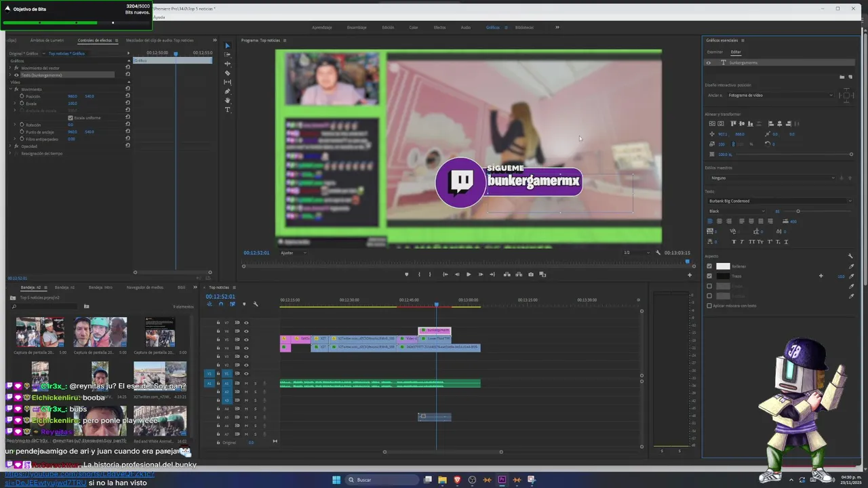868x488 pixels.
Task: Toggle underline text style
Action: tap(785, 241)
